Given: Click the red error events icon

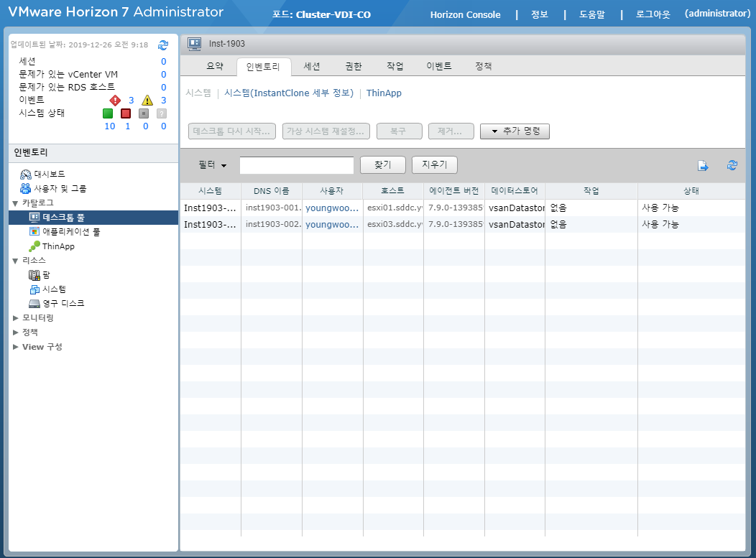Looking at the screenshot, I should click(115, 101).
